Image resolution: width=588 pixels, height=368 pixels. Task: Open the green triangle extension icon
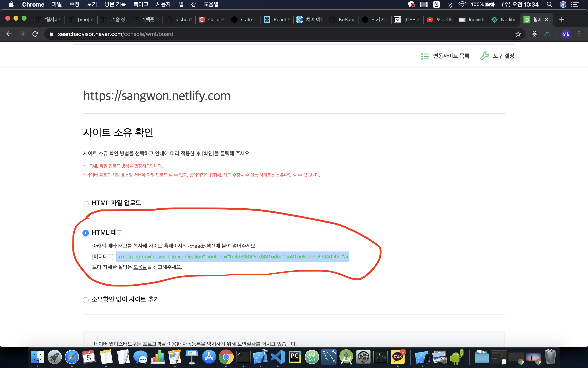coord(547,34)
